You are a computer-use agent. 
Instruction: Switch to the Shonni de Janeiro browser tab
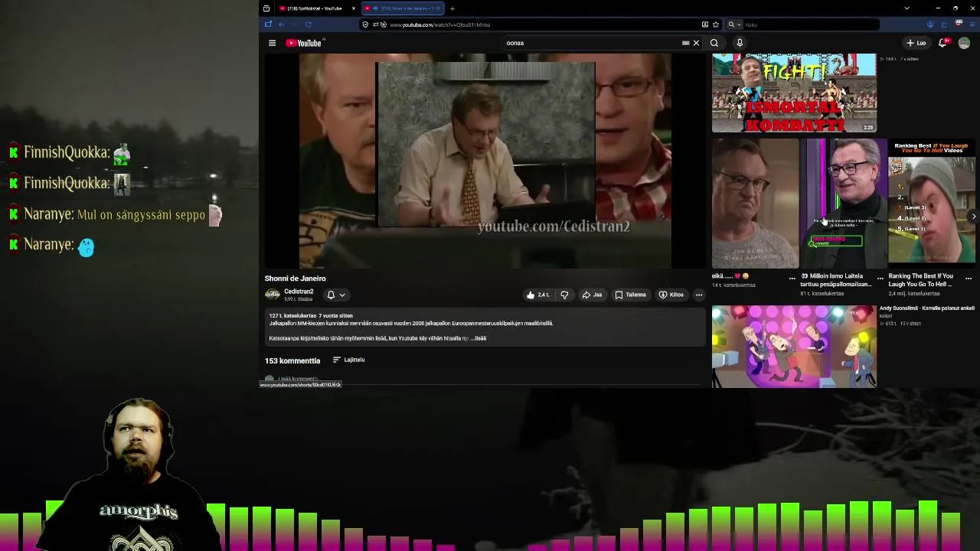tap(402, 8)
